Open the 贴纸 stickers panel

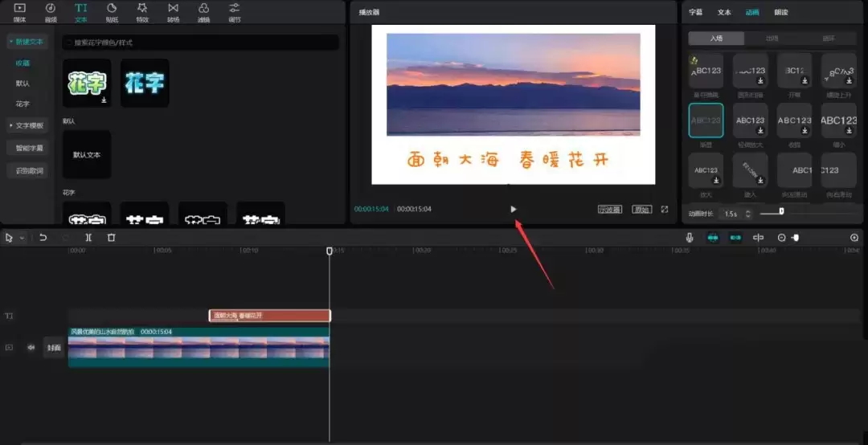tap(112, 12)
